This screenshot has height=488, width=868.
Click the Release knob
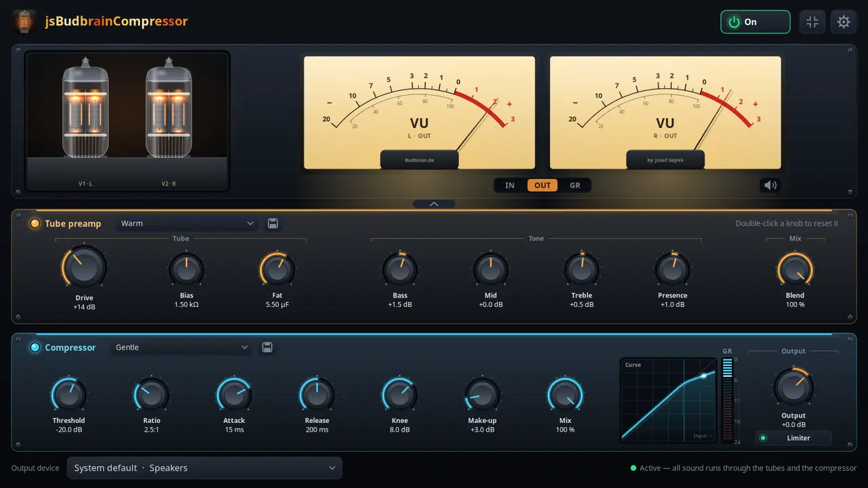(317, 395)
